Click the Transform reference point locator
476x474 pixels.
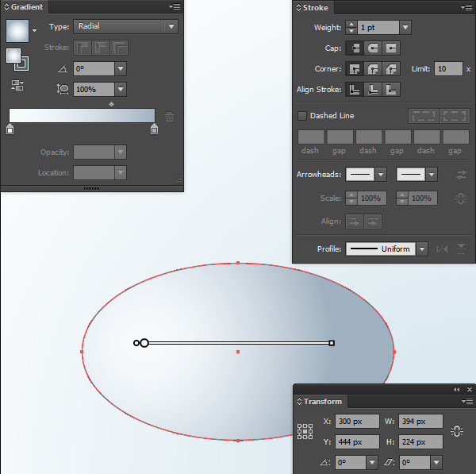click(305, 431)
